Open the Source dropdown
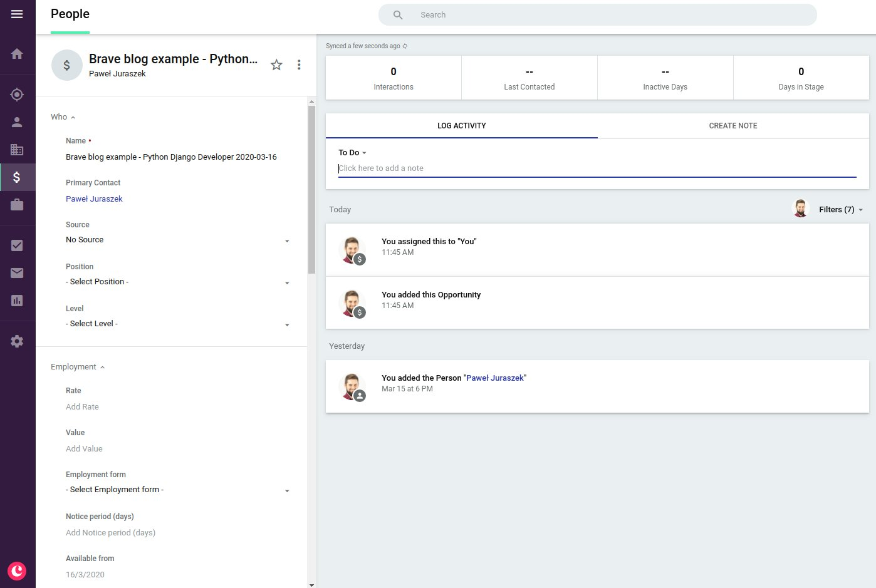 pos(177,240)
